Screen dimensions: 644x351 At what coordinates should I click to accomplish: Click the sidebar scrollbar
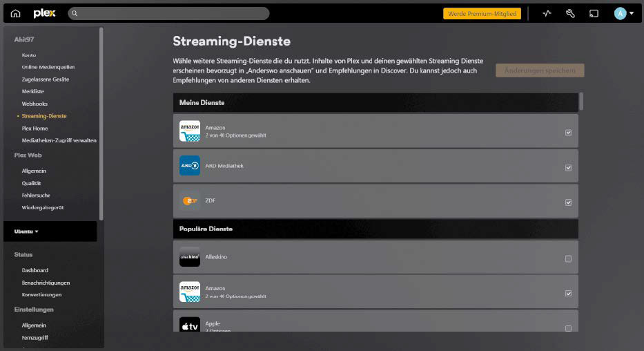tap(101, 123)
